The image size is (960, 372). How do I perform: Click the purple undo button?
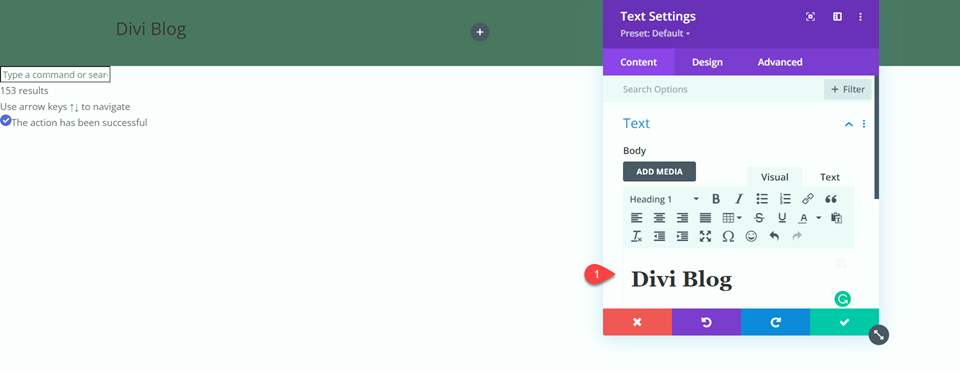(707, 322)
